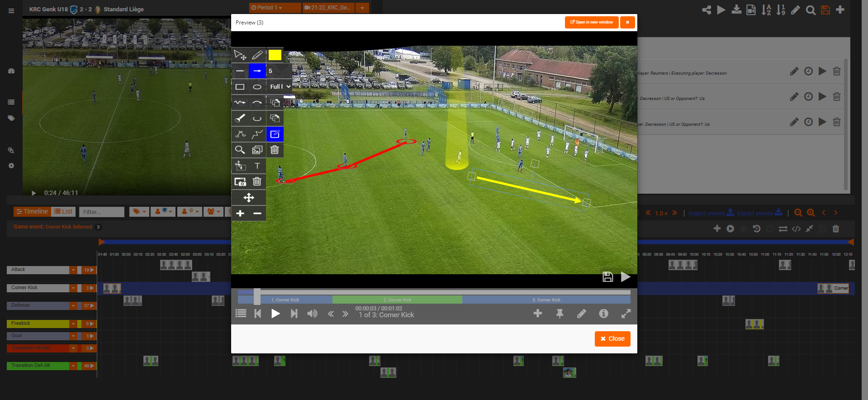This screenshot has height=400, width=868.
Task: Select the ellipse shape tool
Action: tap(257, 87)
